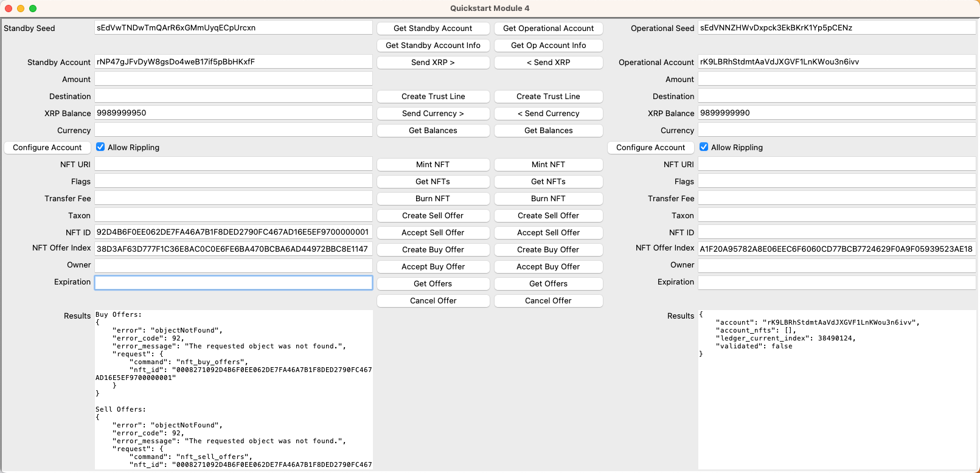
Task: Toggle the standby Allow Rippling checkbox
Action: pos(100,147)
